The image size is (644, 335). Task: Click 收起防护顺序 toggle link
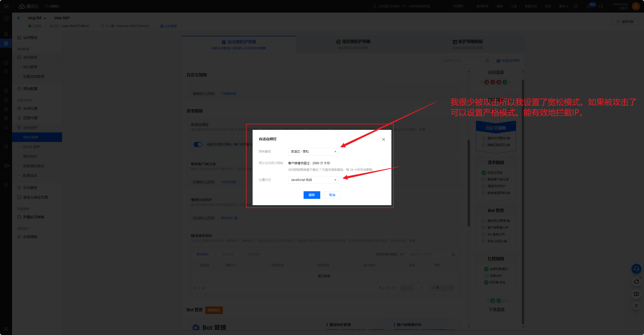coord(508,61)
